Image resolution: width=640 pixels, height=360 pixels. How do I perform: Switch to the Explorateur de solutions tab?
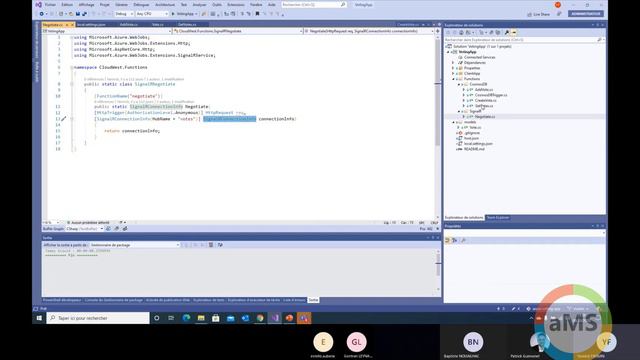464,218
